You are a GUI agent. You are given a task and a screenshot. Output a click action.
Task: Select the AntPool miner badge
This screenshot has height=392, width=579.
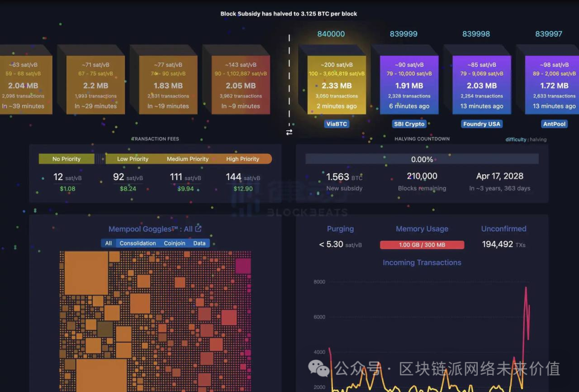(554, 124)
